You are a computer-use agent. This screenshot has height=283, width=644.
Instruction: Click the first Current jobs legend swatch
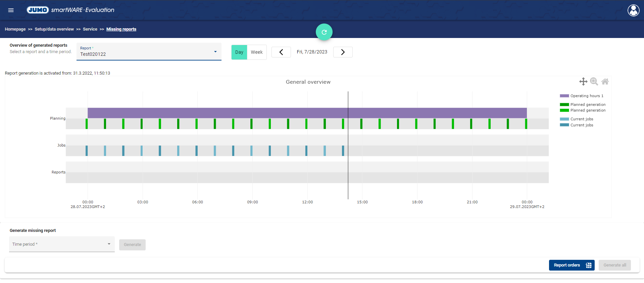(x=564, y=119)
